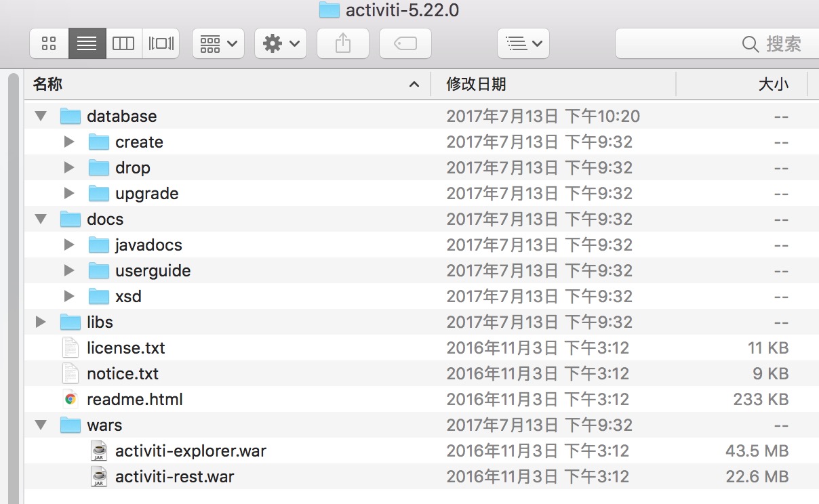Expand the javadocs folder
The width and height of the screenshot is (819, 504).
coord(68,245)
